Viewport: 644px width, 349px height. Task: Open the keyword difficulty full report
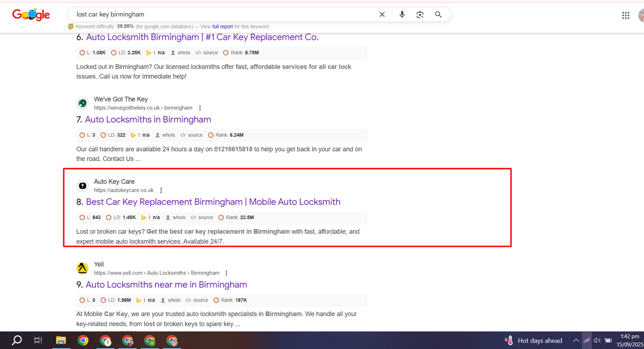click(222, 27)
